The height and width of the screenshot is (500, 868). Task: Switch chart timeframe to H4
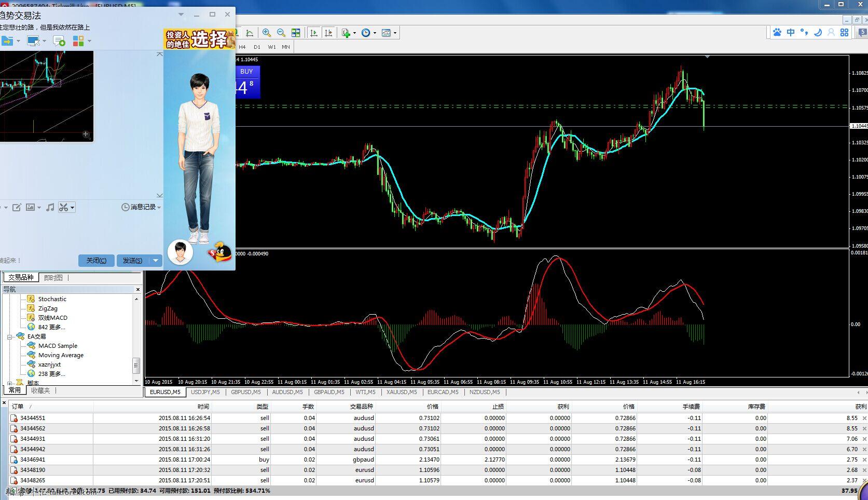pyautogui.click(x=242, y=47)
